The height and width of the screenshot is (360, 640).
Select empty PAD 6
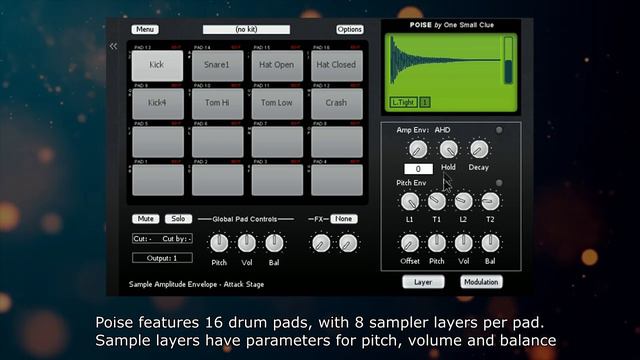click(217, 142)
